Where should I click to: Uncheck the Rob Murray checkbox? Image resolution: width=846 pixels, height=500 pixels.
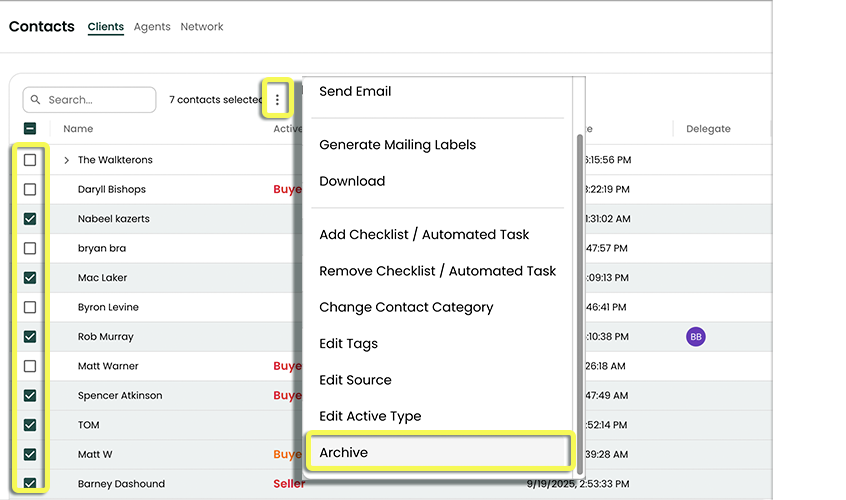[x=30, y=337]
